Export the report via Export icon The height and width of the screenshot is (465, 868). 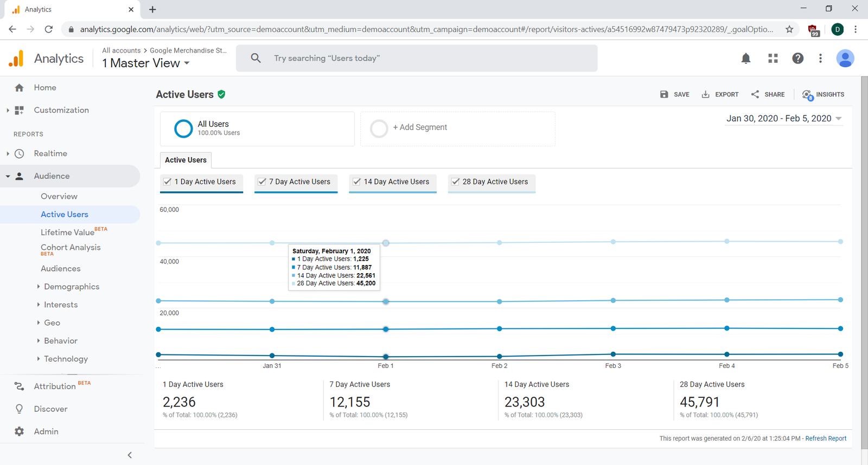click(x=706, y=94)
